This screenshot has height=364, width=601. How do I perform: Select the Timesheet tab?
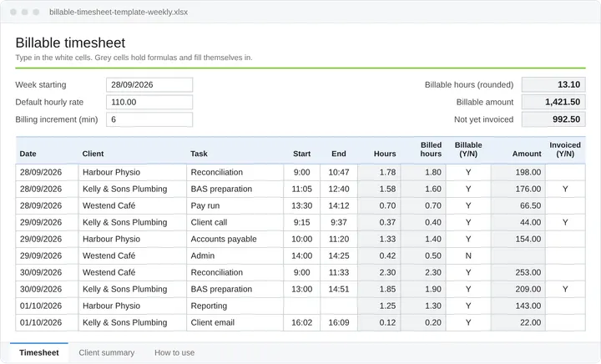tap(39, 352)
